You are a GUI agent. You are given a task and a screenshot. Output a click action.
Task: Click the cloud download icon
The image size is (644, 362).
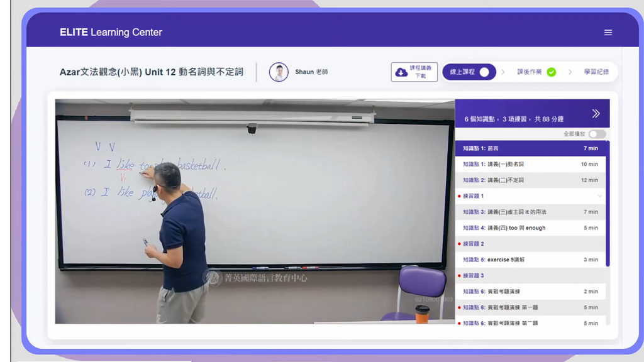click(401, 72)
